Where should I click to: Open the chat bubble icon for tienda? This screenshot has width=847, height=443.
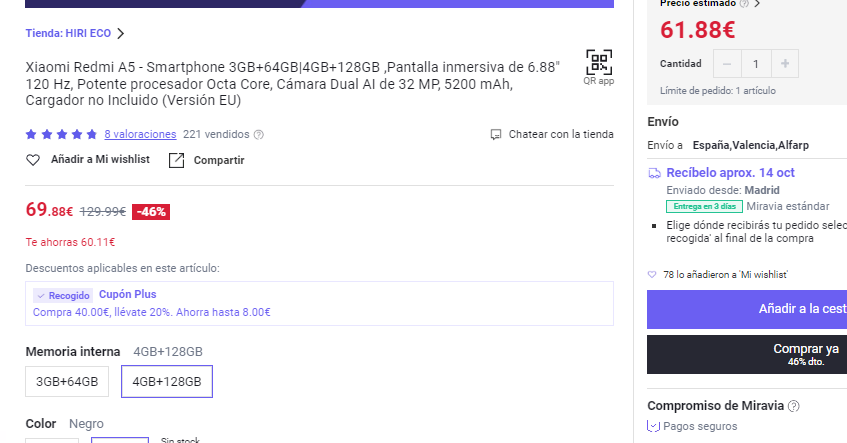[x=495, y=135]
